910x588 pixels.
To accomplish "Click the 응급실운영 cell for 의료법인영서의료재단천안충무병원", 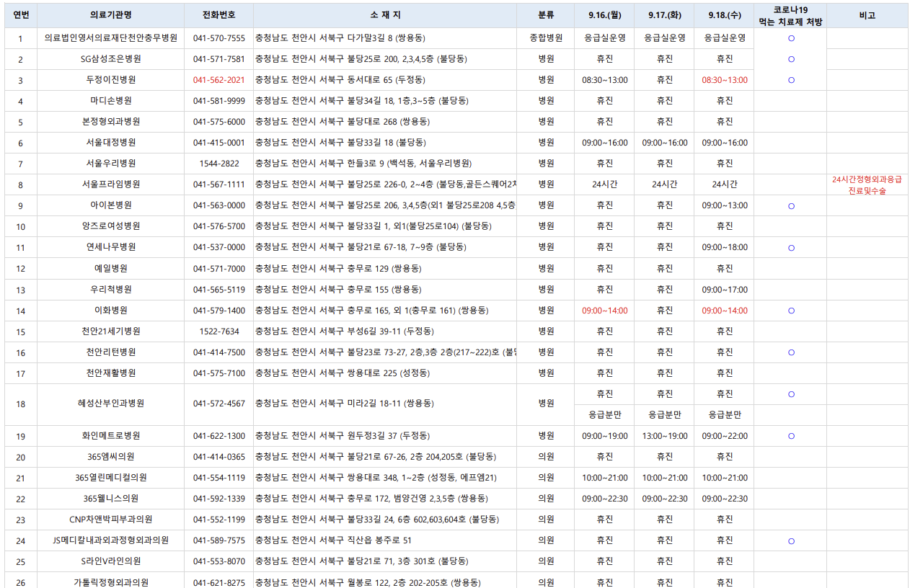I will (604, 38).
